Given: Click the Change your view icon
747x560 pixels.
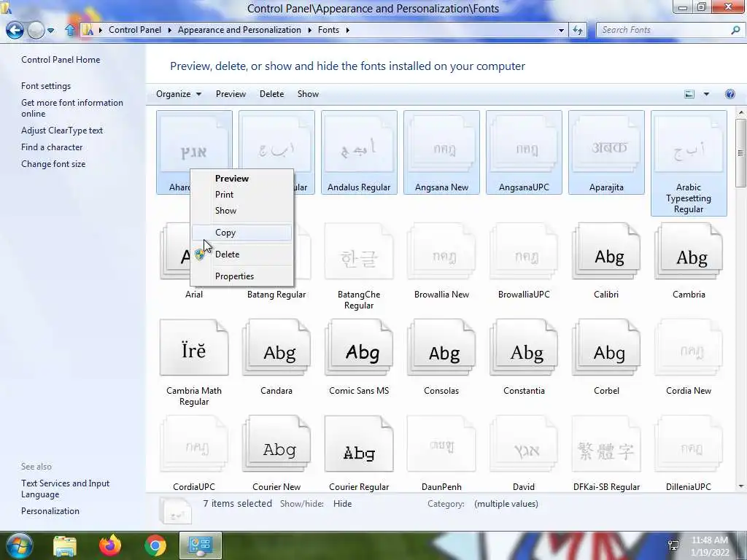Looking at the screenshot, I should (689, 94).
